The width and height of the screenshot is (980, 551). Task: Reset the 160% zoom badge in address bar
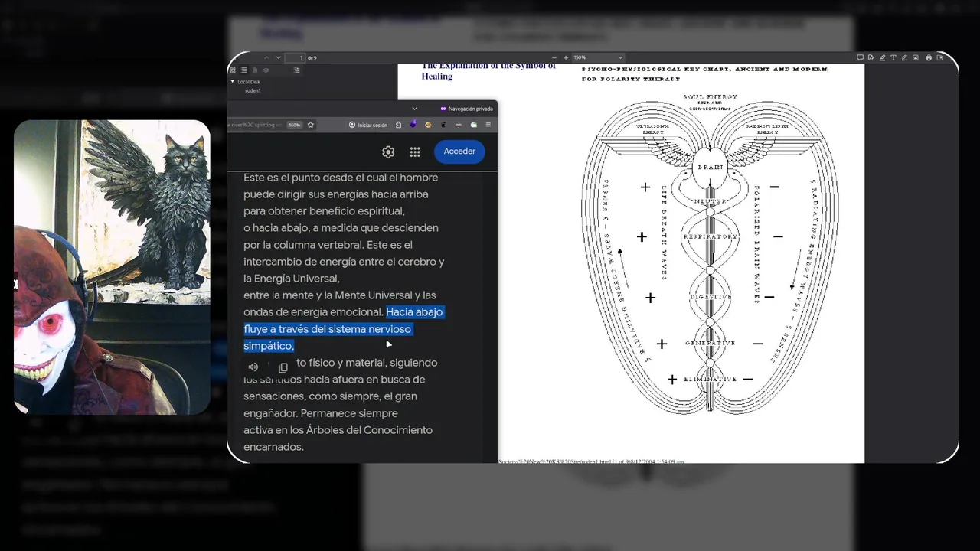(295, 125)
